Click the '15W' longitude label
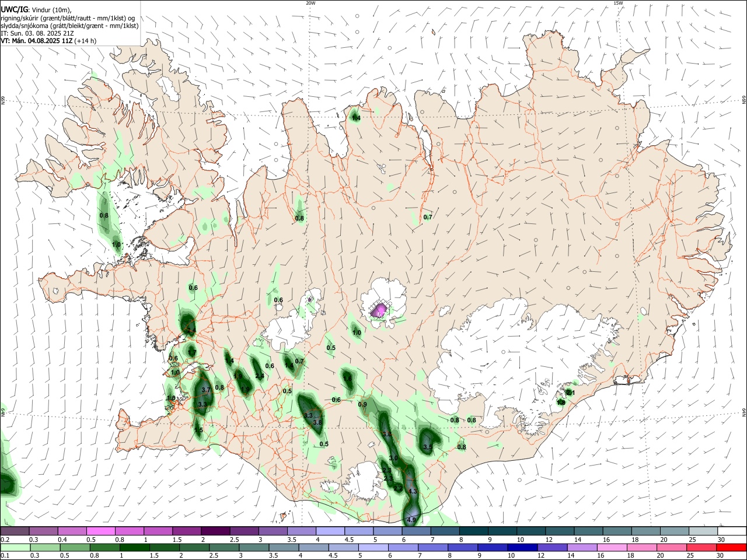 [x=618, y=3]
